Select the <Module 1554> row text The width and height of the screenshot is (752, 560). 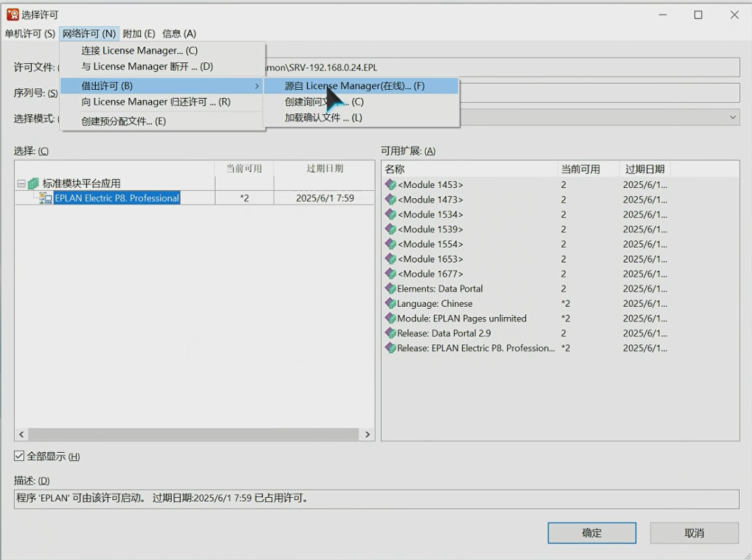[x=430, y=244]
